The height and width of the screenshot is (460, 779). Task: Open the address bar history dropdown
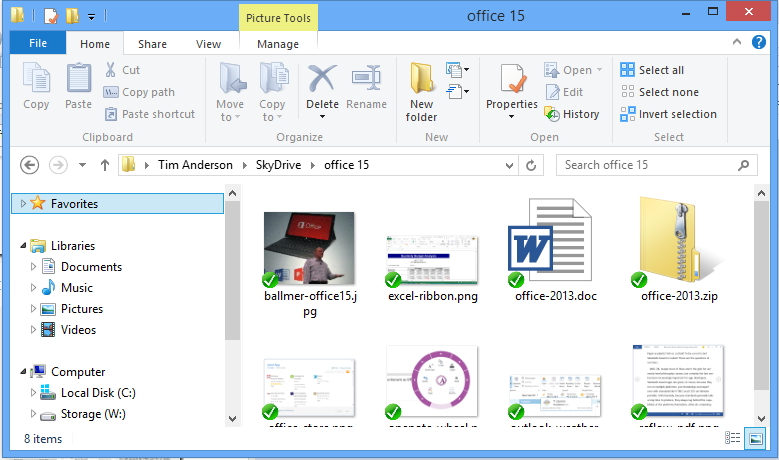click(x=509, y=165)
